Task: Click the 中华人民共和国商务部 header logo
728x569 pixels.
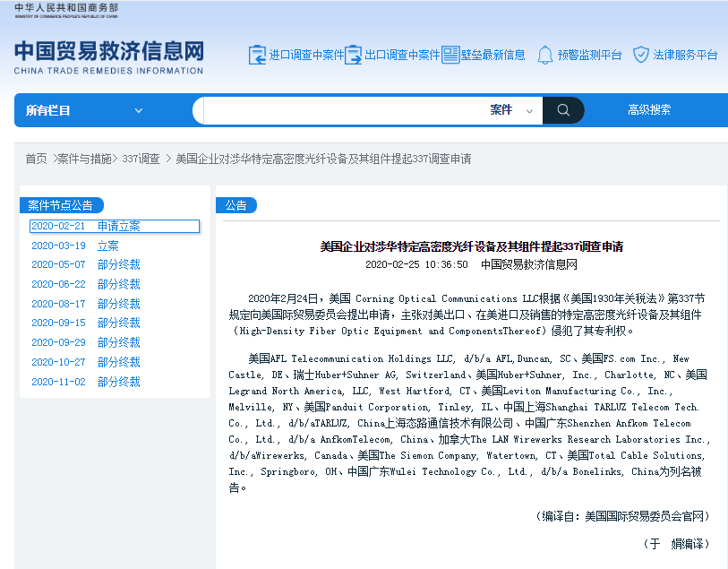Action: pos(66,10)
